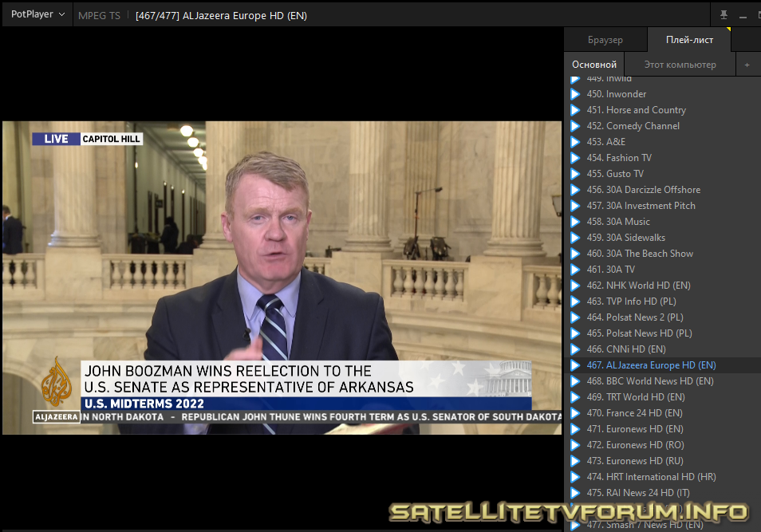Open the PotPlayer main menu dropdown
This screenshot has width=761, height=532.
click(37, 14)
